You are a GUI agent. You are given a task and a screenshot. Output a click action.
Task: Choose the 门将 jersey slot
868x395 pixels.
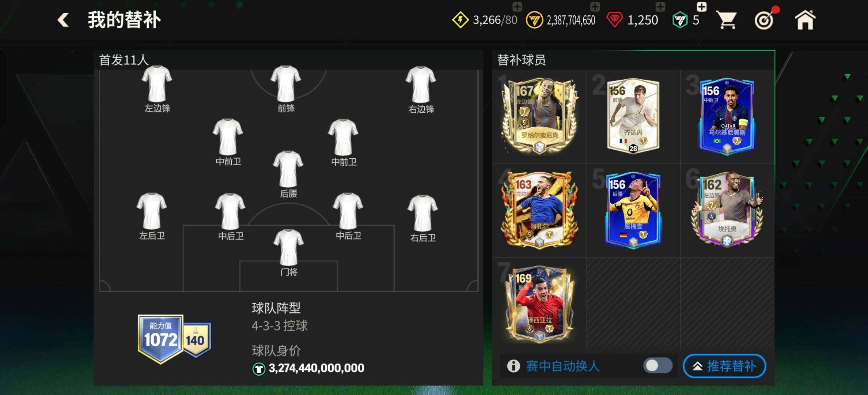point(288,252)
